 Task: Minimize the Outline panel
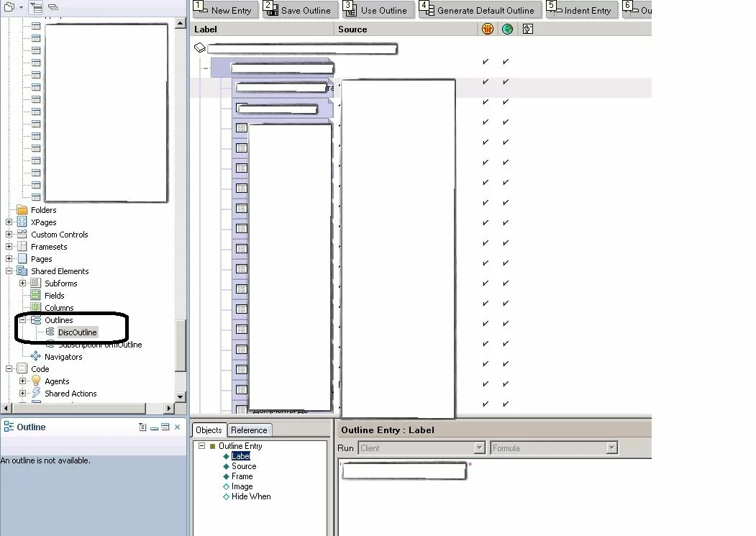pos(154,427)
